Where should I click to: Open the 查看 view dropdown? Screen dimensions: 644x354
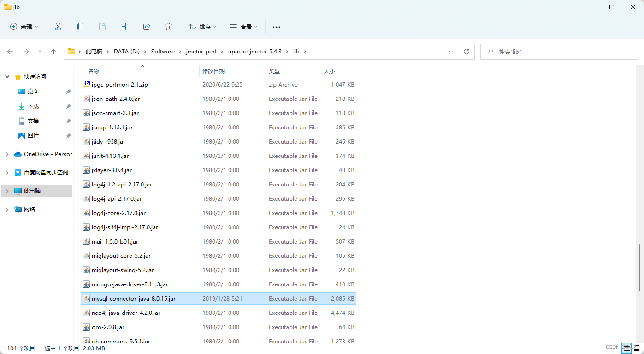click(243, 27)
